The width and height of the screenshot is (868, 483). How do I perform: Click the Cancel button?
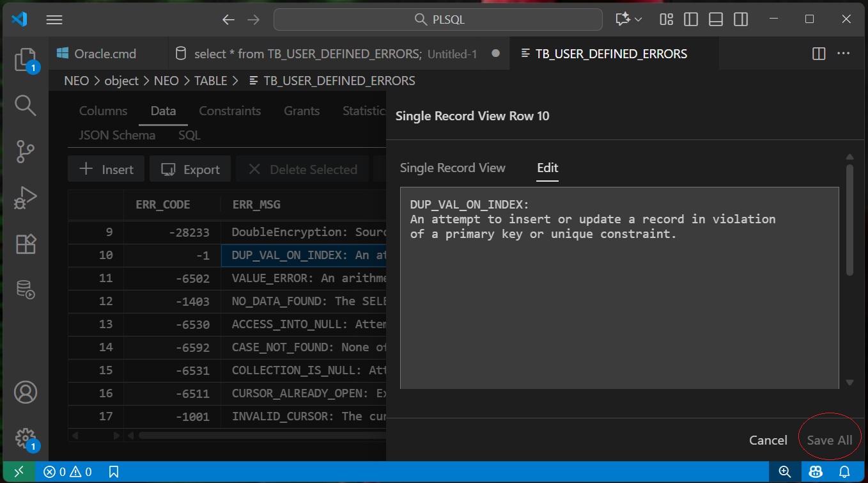click(768, 439)
